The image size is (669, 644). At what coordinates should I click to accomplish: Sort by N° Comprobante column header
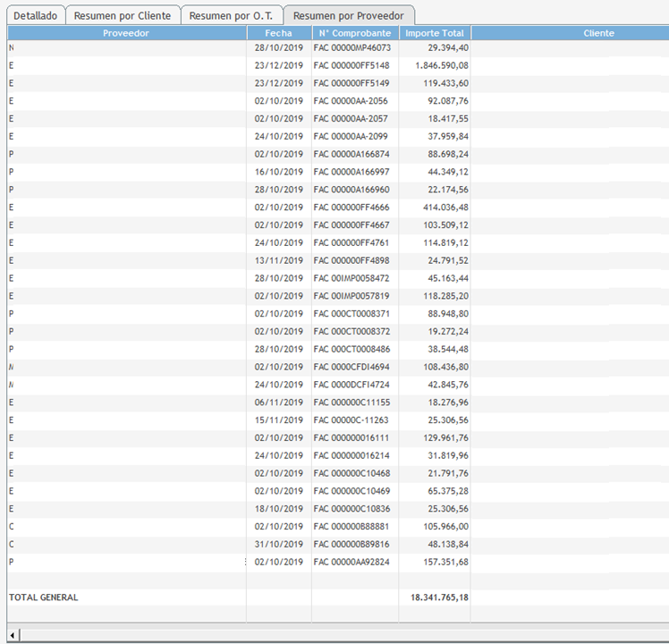tap(354, 33)
